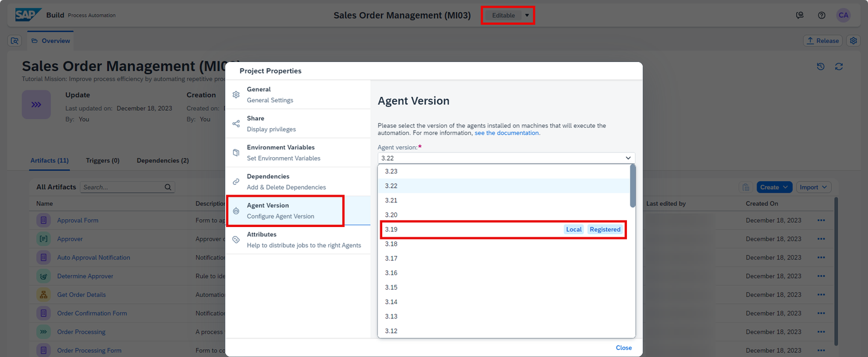Select agent version 3.21
Viewport: 868px width, 357px height.
(504, 200)
